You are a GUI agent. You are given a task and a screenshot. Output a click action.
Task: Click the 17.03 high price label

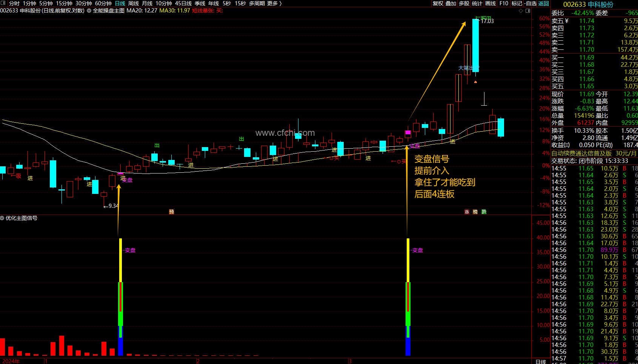[487, 21]
